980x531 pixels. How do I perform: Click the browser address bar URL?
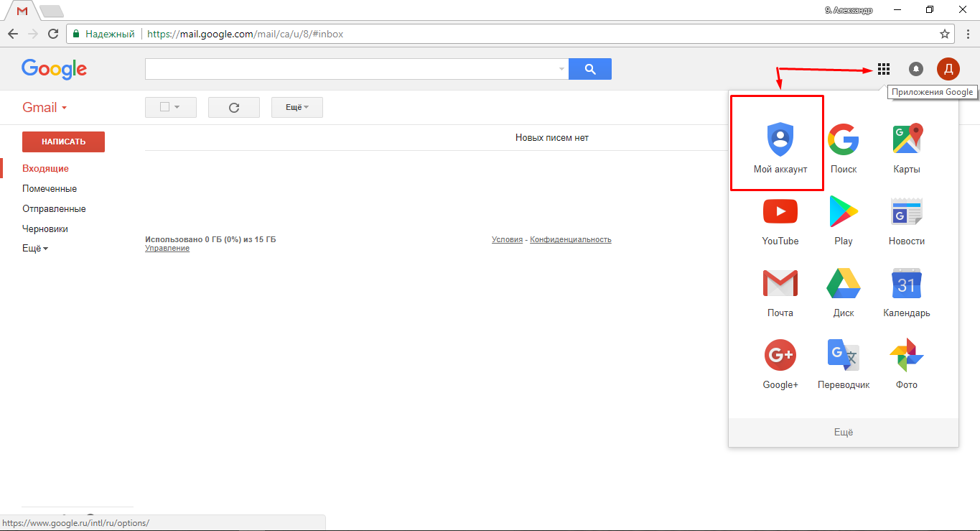coord(245,34)
